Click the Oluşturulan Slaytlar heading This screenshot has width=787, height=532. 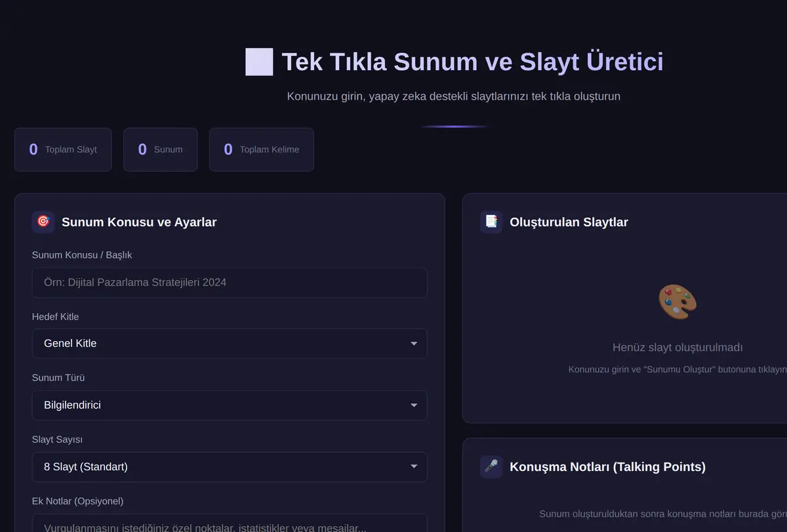(x=569, y=222)
